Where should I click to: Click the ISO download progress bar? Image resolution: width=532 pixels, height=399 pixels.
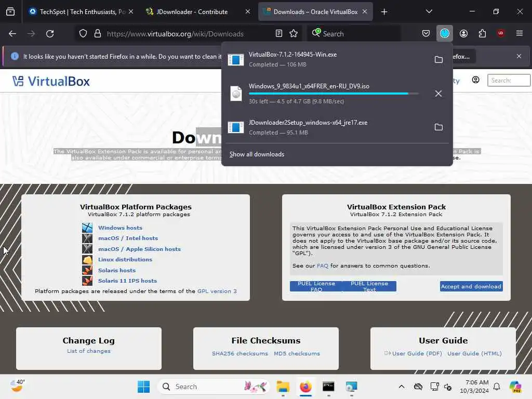[x=334, y=94]
